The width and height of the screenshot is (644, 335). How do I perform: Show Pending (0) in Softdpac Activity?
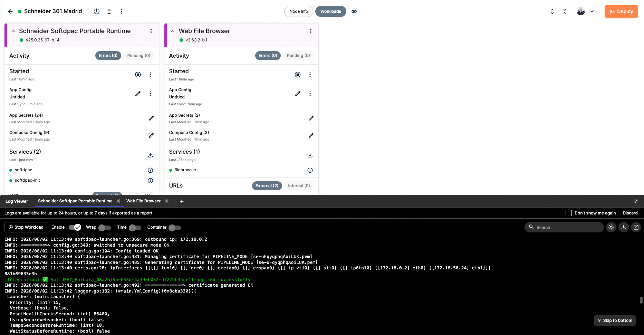(x=139, y=56)
